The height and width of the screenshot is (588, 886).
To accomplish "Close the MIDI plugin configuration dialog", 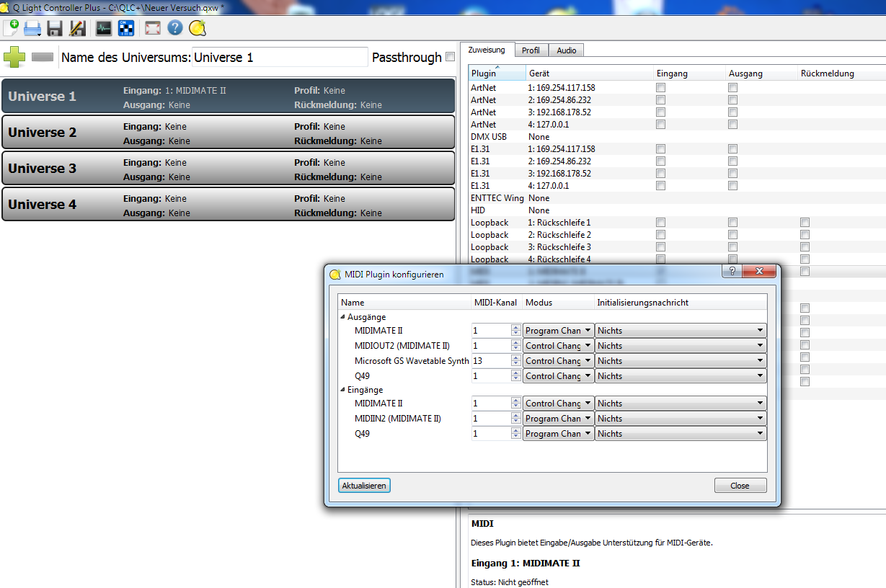I will coord(740,486).
